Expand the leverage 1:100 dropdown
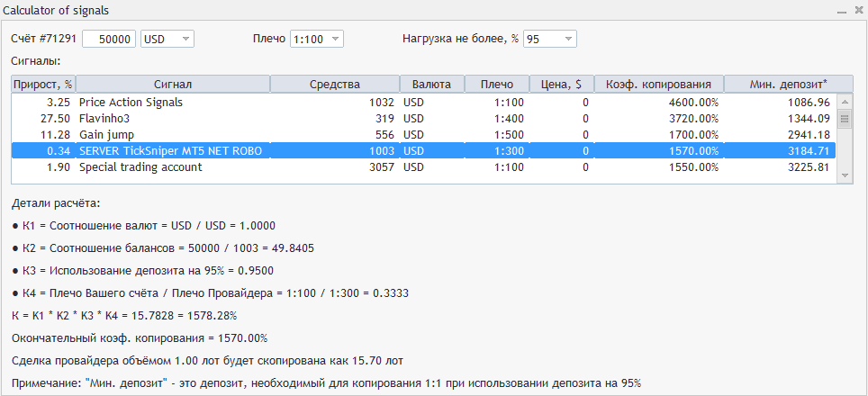868x396 pixels. (x=316, y=40)
